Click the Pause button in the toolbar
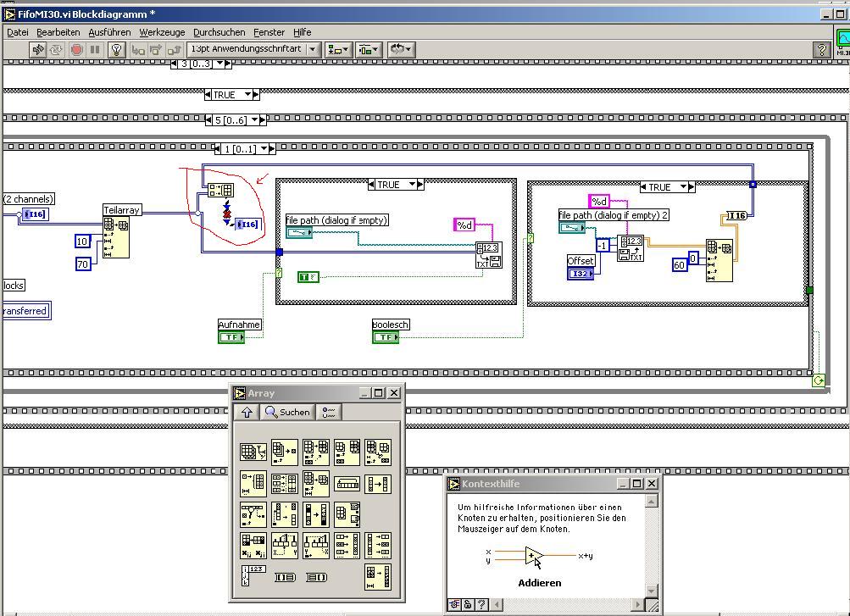The width and height of the screenshot is (850, 616). pos(95,50)
